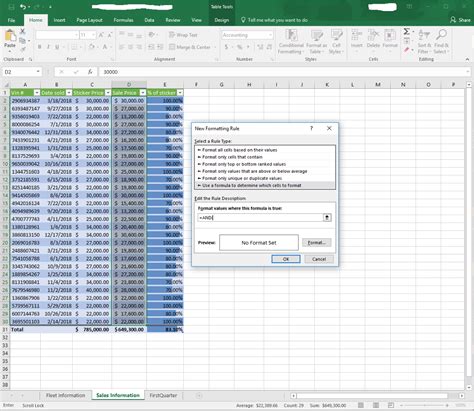Open Conditional Formatting in Styles group
The height and width of the screenshot is (411, 474).
click(291, 42)
